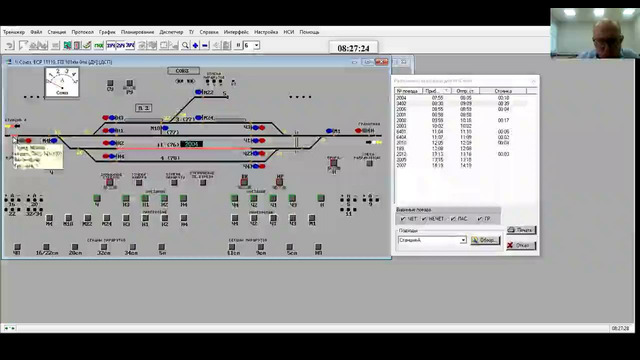The image size is (640, 360).
Task: Open the Настройка menu
Action: coord(266,32)
